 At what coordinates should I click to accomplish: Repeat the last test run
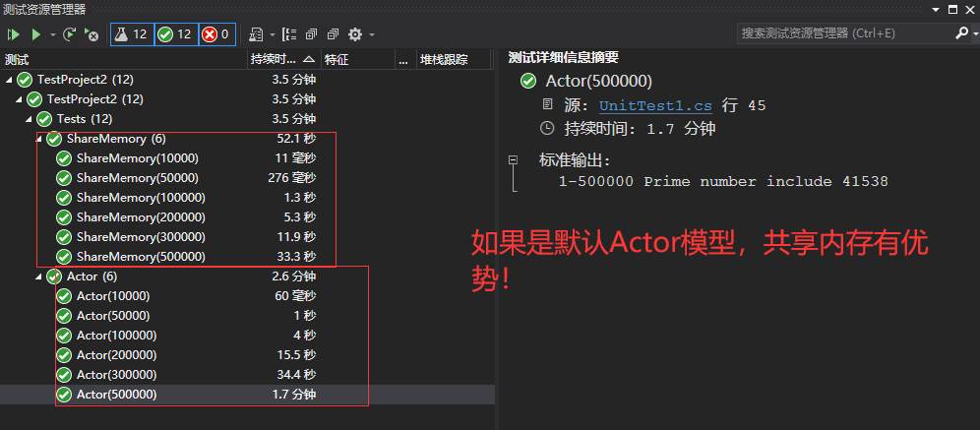point(70,34)
